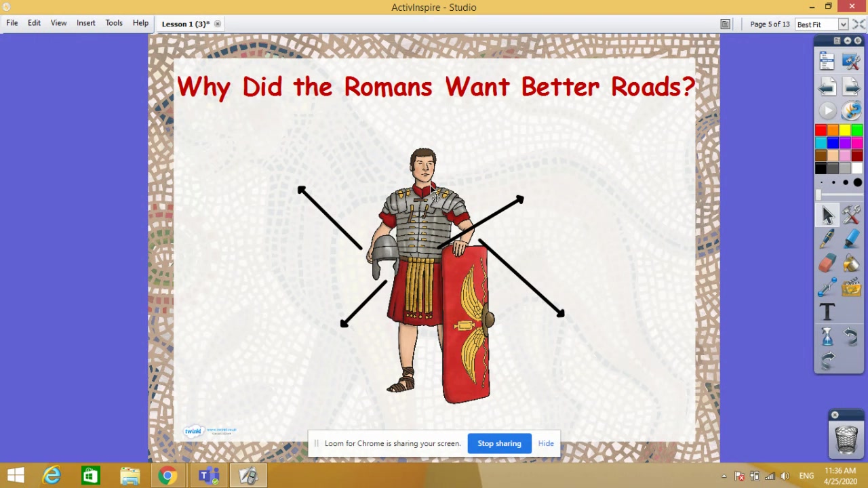Toggle fullscreen with the expand arrows icon
This screenshot has width=868, height=488.
tap(859, 24)
